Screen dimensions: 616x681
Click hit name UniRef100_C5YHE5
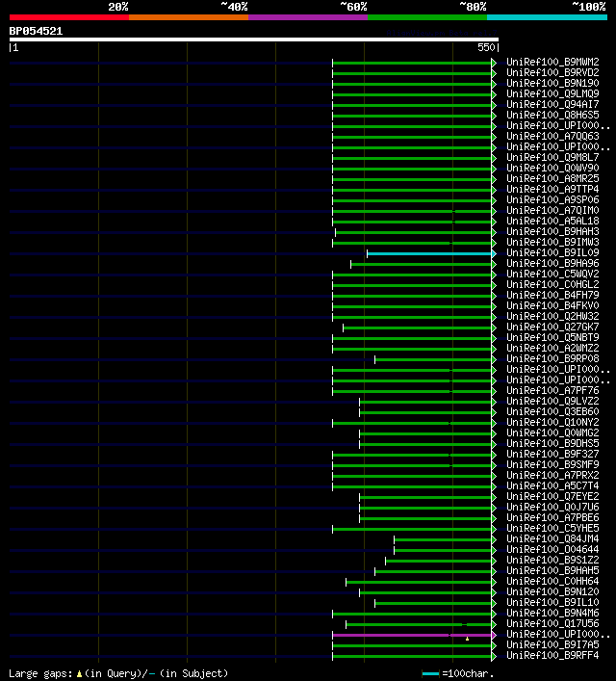point(552,528)
